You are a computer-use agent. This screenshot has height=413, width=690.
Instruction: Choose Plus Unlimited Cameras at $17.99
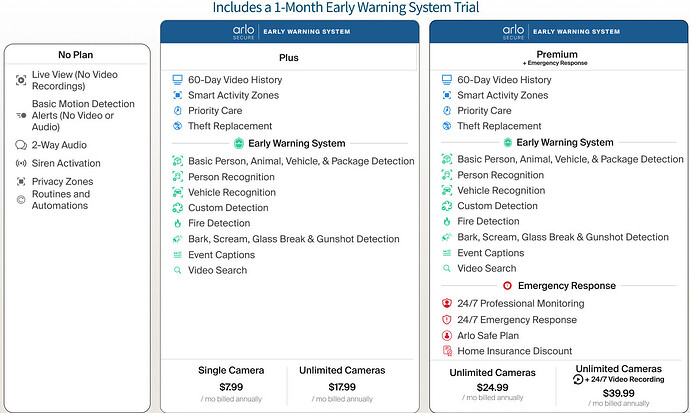coord(342,385)
